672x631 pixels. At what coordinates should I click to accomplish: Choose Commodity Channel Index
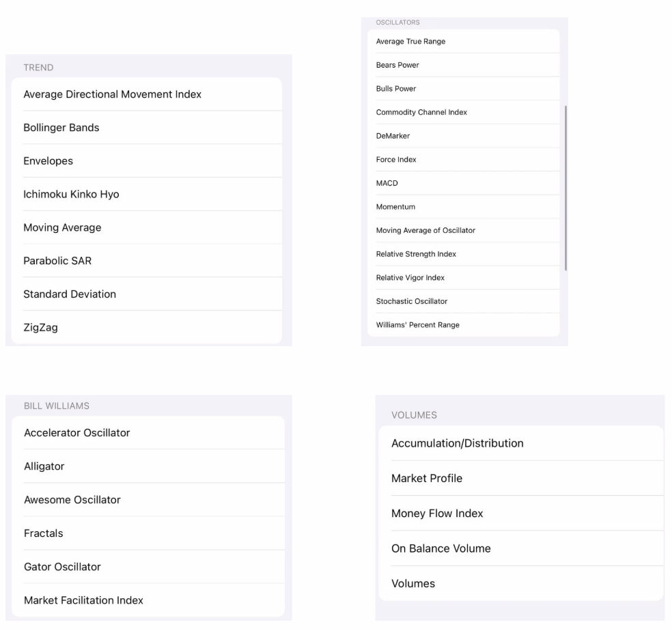click(x=421, y=112)
